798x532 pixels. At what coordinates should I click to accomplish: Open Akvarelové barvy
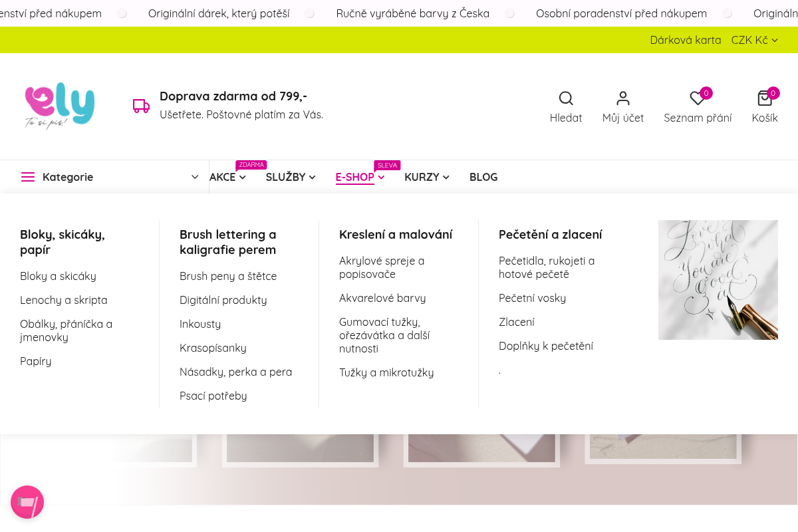pyautogui.click(x=382, y=298)
